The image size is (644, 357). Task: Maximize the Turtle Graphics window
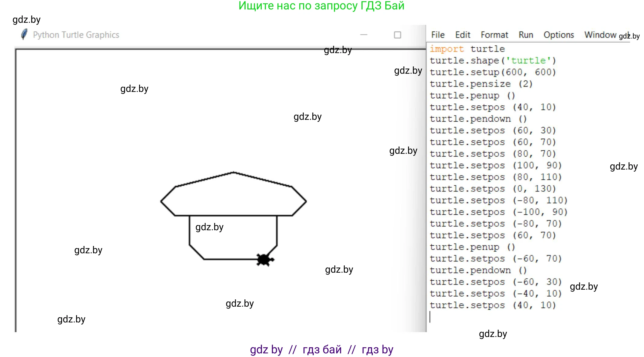(397, 35)
